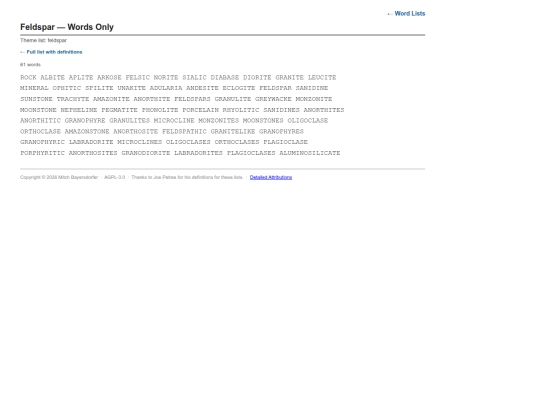The image size is (540, 405).
Task: Click the word MOONSTONE
Action: pyautogui.click(x=38, y=110)
